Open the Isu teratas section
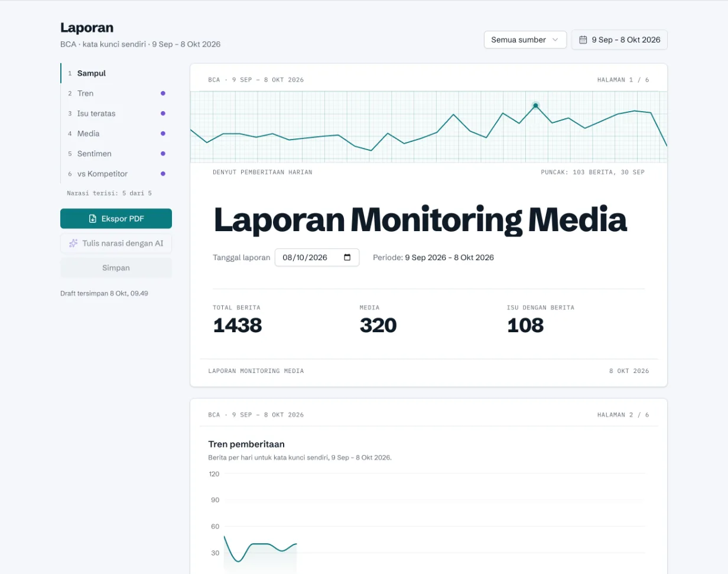The height and width of the screenshot is (574, 728). [x=116, y=113]
